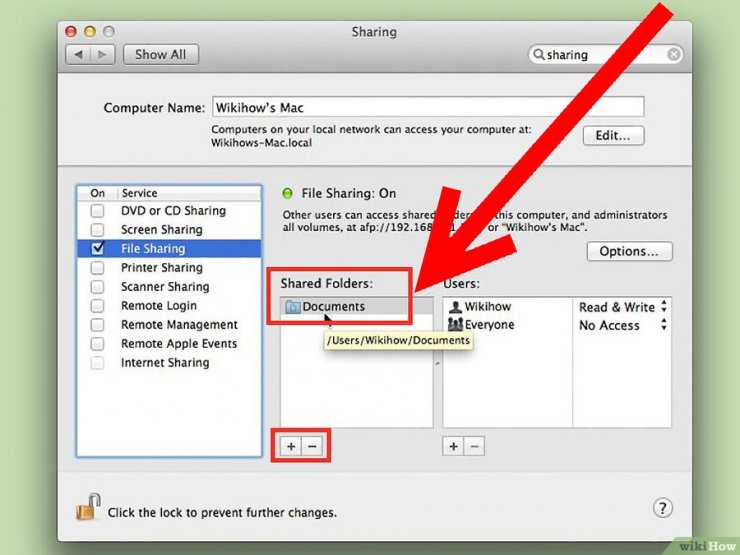This screenshot has width=740, height=555.
Task: Click the On column header
Action: (97, 193)
